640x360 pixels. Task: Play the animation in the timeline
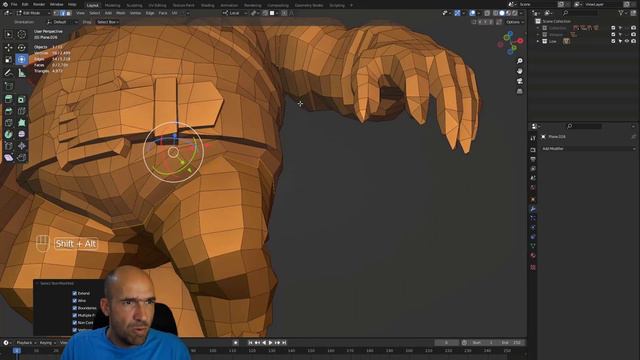coord(271,343)
